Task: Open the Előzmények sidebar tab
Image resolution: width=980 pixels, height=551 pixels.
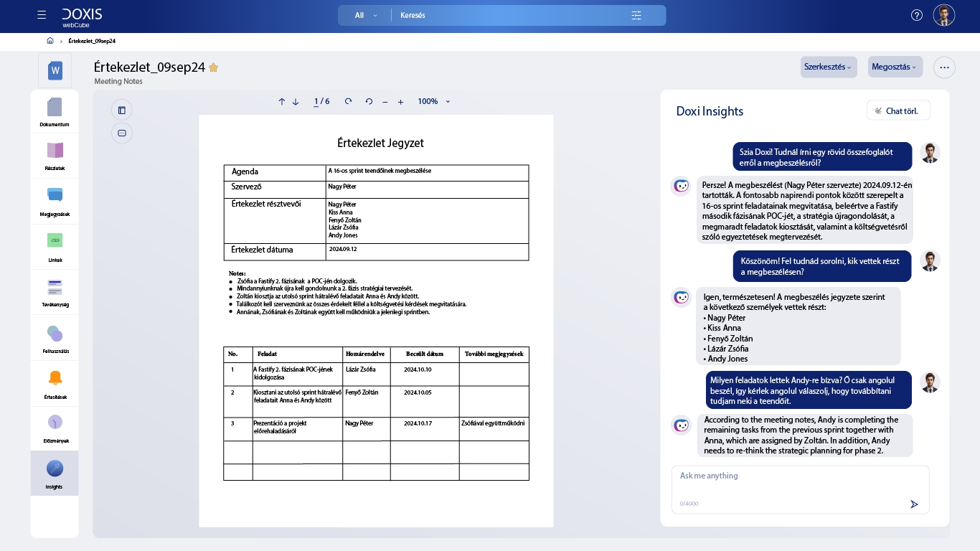Action: pyautogui.click(x=55, y=428)
